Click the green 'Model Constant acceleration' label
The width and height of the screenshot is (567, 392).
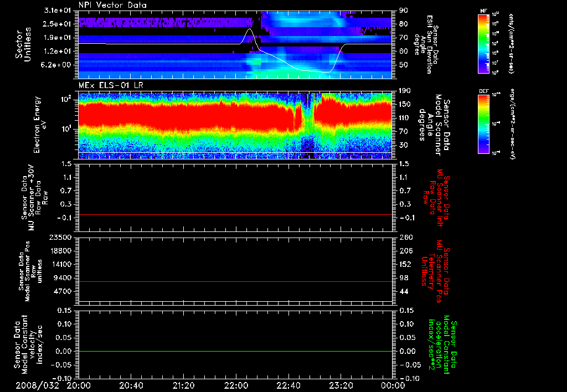[442, 344]
